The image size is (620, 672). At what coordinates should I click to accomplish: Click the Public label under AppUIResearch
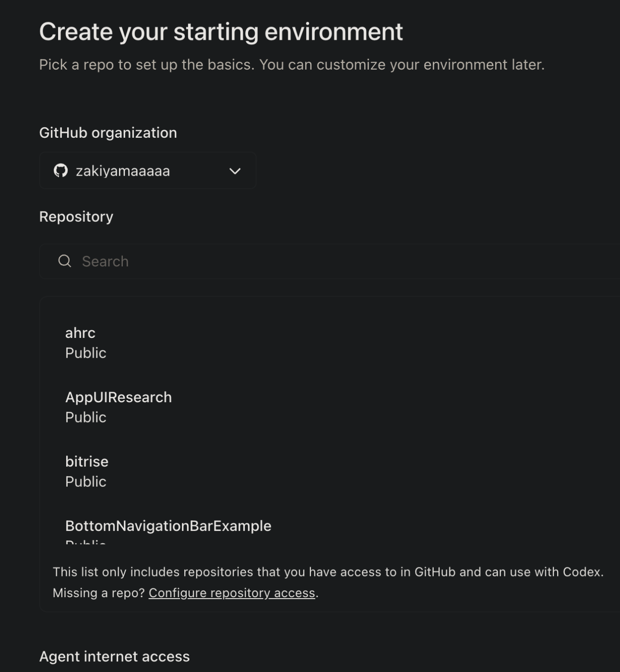pyautogui.click(x=85, y=417)
